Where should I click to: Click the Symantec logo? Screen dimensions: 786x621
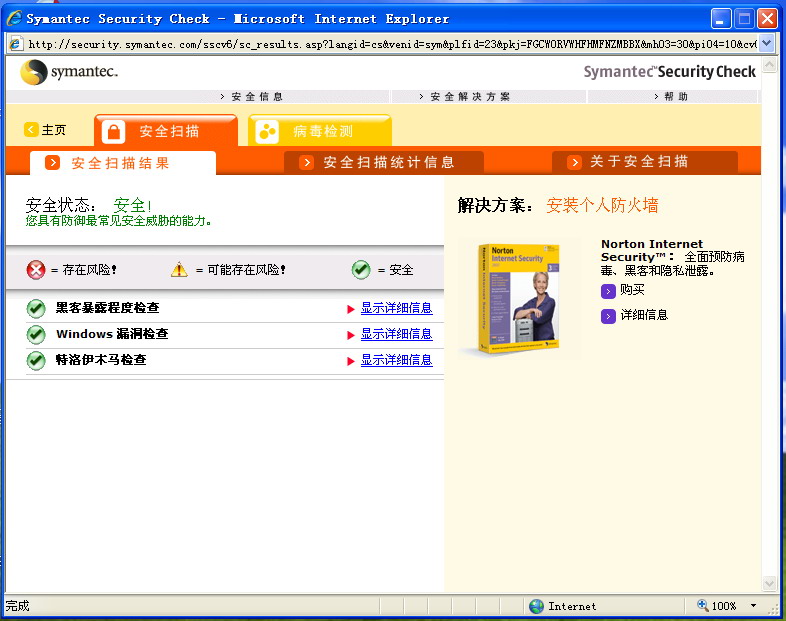click(x=69, y=72)
